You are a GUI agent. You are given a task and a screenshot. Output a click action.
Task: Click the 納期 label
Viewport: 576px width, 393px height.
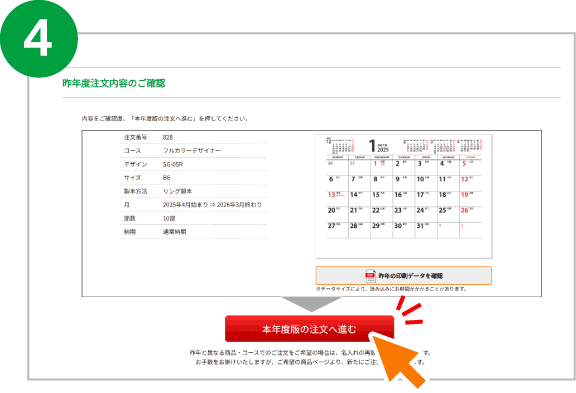(x=130, y=232)
